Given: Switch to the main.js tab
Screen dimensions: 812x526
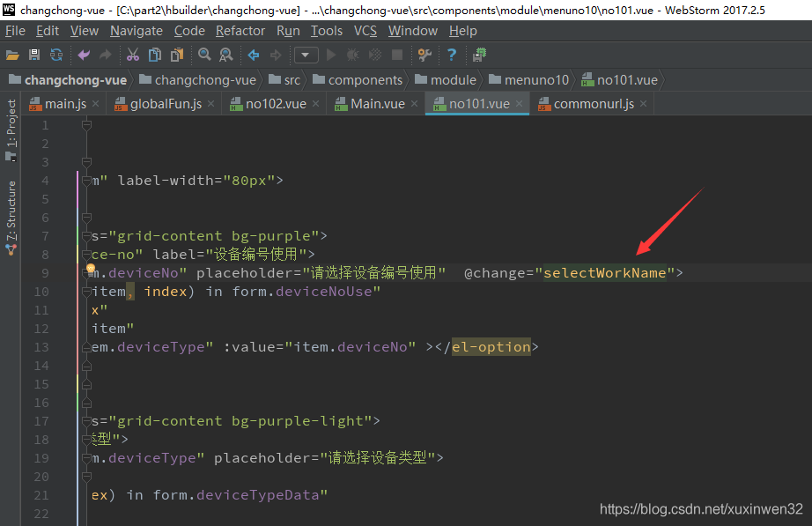Looking at the screenshot, I should tap(65, 104).
